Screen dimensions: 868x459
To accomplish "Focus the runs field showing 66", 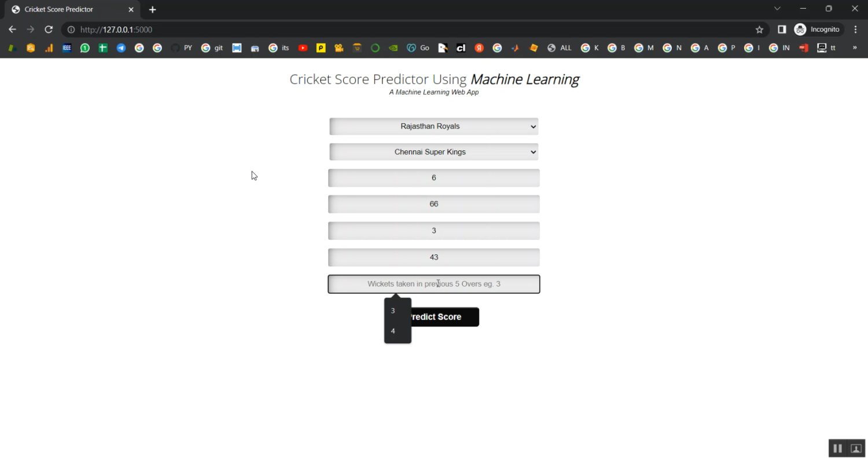I will coord(434,204).
